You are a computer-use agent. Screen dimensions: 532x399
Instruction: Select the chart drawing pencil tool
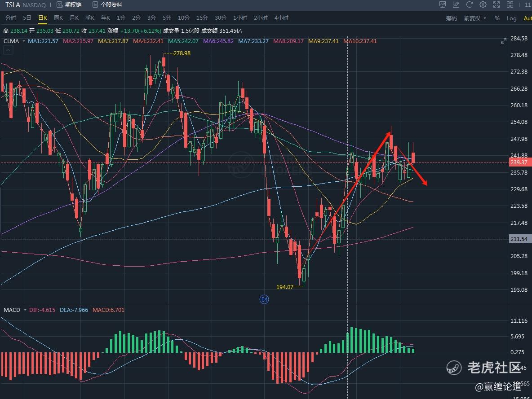click(456, 4)
